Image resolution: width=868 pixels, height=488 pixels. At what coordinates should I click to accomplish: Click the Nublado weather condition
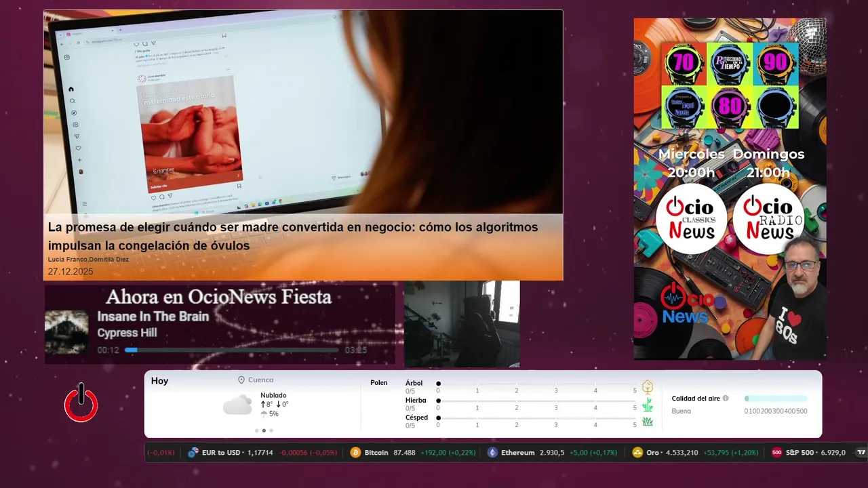coord(273,395)
